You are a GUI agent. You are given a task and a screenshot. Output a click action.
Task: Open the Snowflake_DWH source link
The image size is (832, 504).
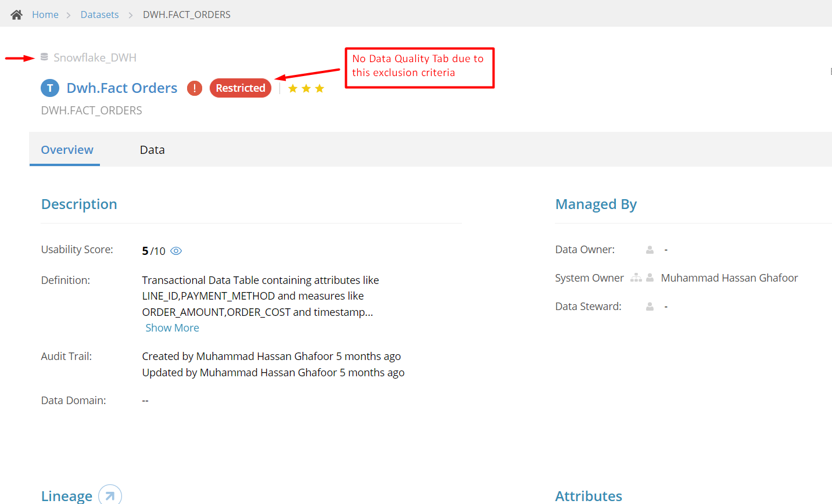click(95, 57)
